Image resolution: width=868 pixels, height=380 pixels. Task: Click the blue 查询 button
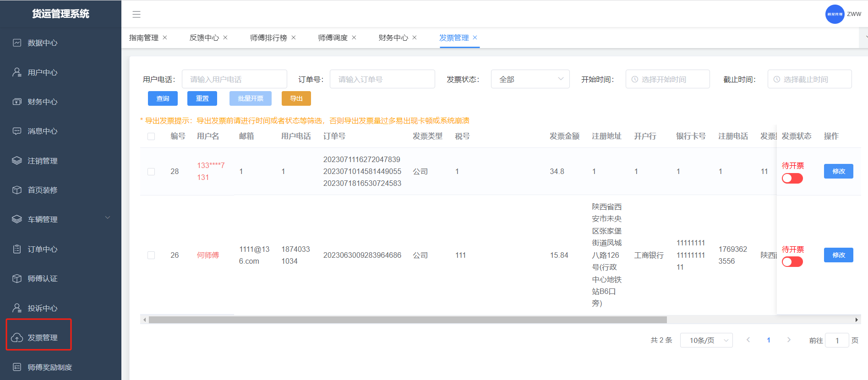[x=163, y=98]
